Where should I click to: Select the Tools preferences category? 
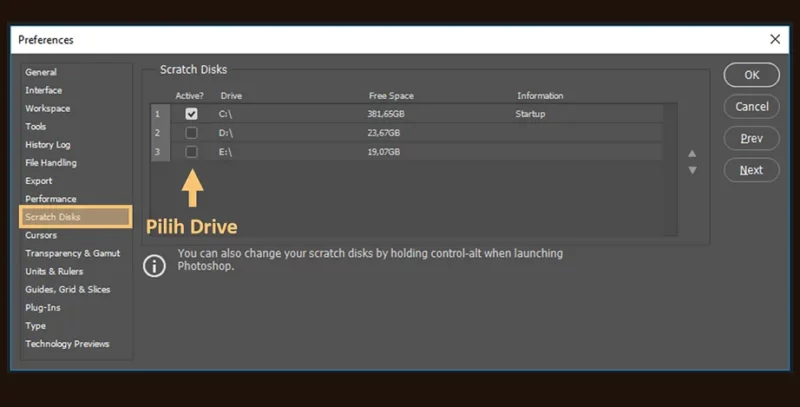[x=36, y=126]
